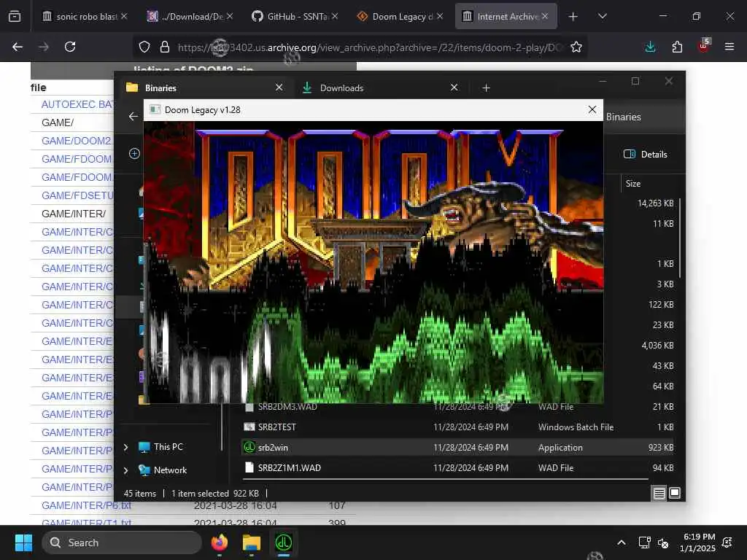Expand Network tree node
Screen dimensions: 747x560
pyautogui.click(x=125, y=470)
